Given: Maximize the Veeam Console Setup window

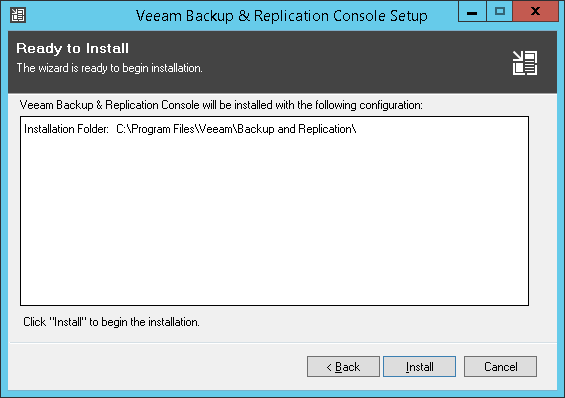Looking at the screenshot, I should 499,12.
